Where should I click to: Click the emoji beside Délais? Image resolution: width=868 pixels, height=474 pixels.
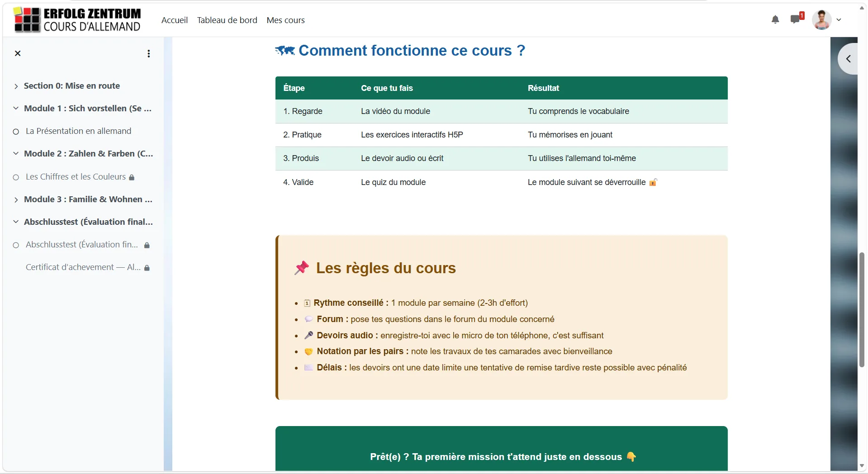pos(309,368)
